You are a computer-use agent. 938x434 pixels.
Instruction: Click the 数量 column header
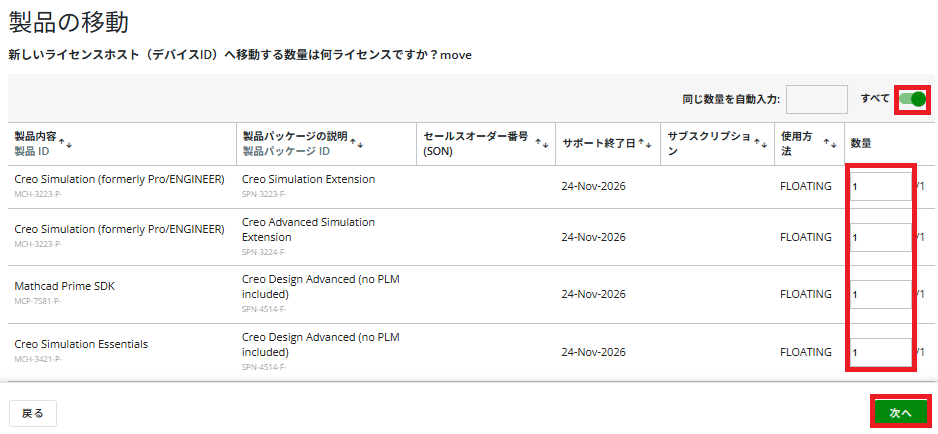point(861,144)
